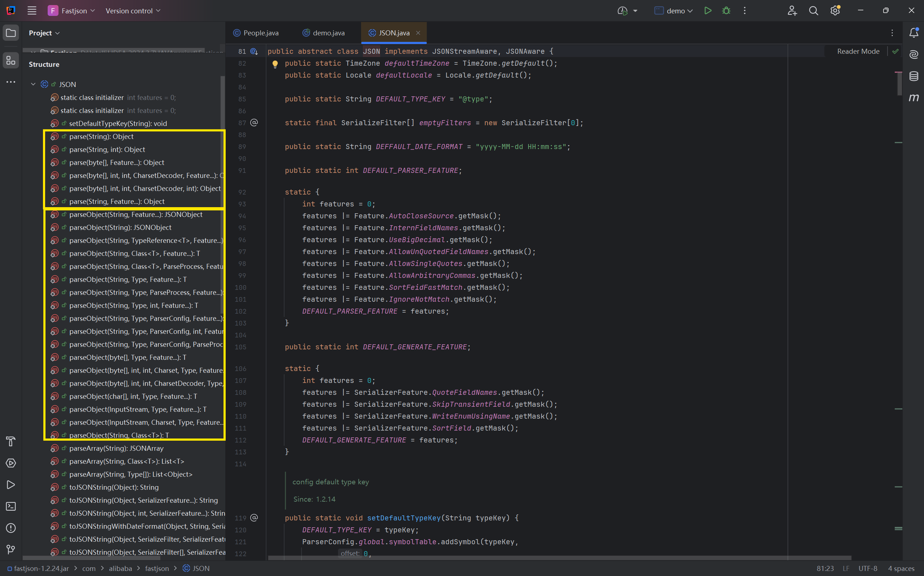Image resolution: width=924 pixels, height=576 pixels.
Task: Click the alibaba breadcrumb
Action: point(120,568)
